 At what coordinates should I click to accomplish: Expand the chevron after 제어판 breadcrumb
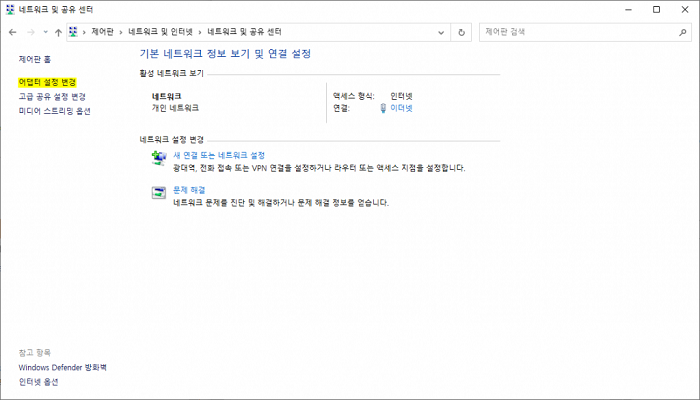tap(120, 32)
